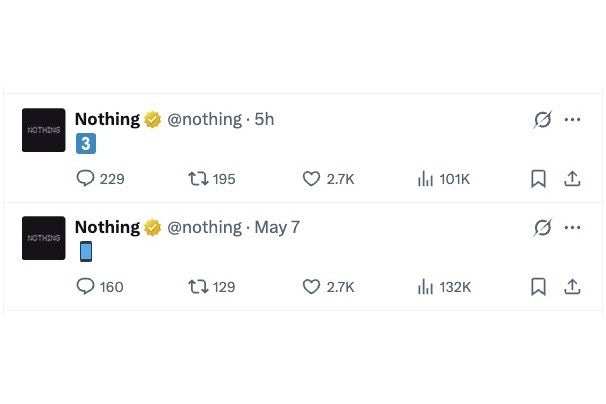View analytics of the 132K views tweet
Screen dimensions: 606x404
[425, 287]
